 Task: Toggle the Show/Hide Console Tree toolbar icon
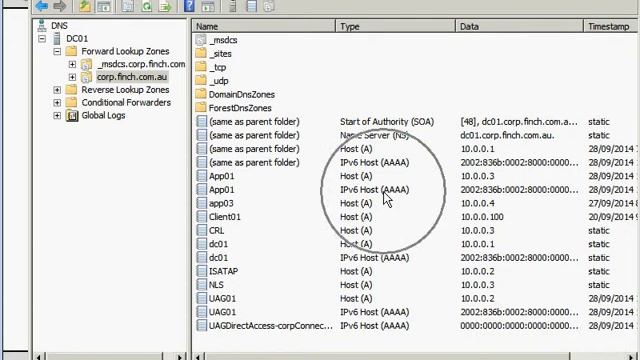pos(104,6)
